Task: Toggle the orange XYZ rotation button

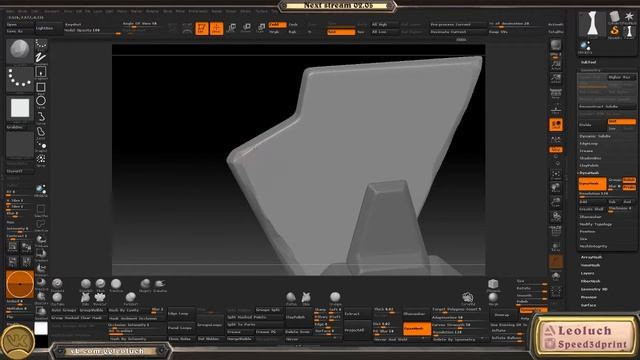Action: click(556, 150)
